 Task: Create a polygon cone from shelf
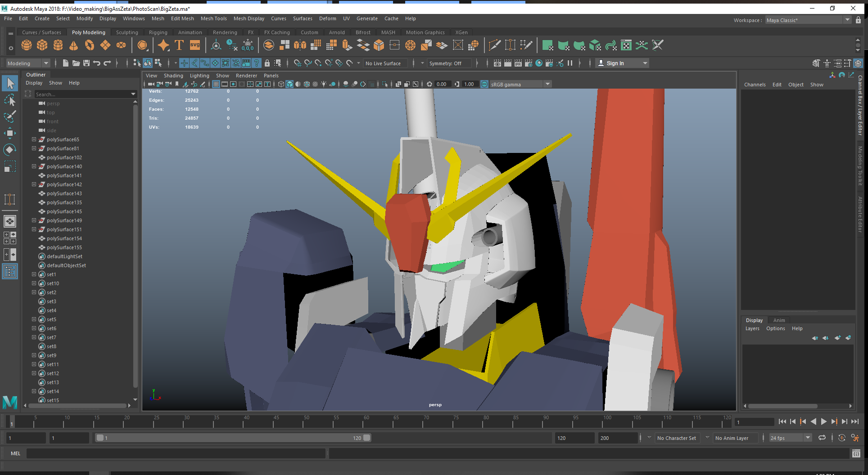point(74,45)
